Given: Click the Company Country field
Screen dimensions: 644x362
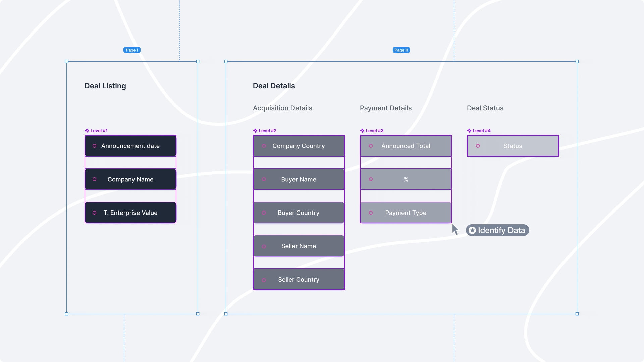Looking at the screenshot, I should [299, 146].
